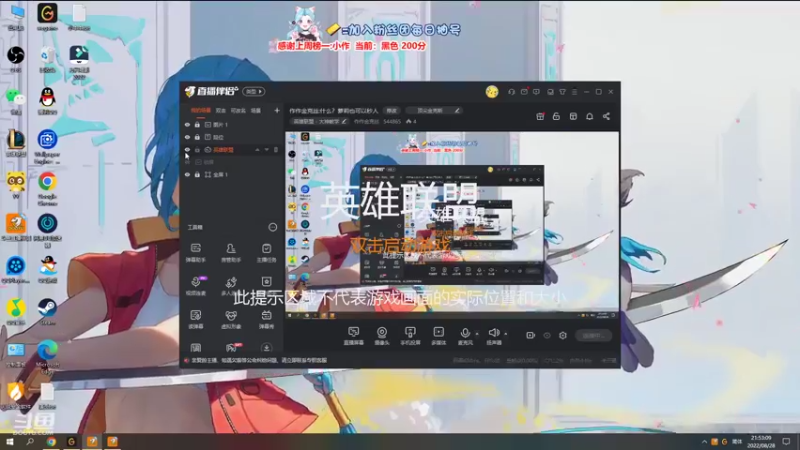Screen dimensions: 800x450
Task: Switch to the second scene tab
Action: (220, 110)
